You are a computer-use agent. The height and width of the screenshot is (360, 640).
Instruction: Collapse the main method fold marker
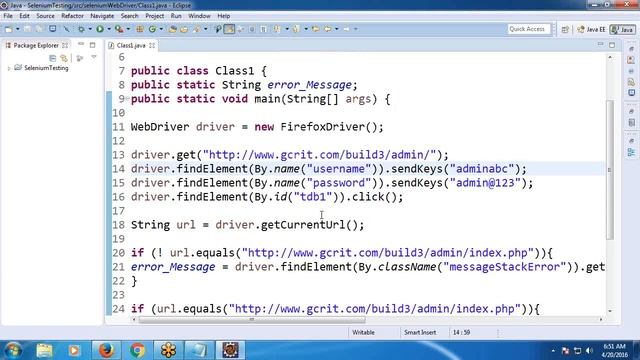pos(127,98)
